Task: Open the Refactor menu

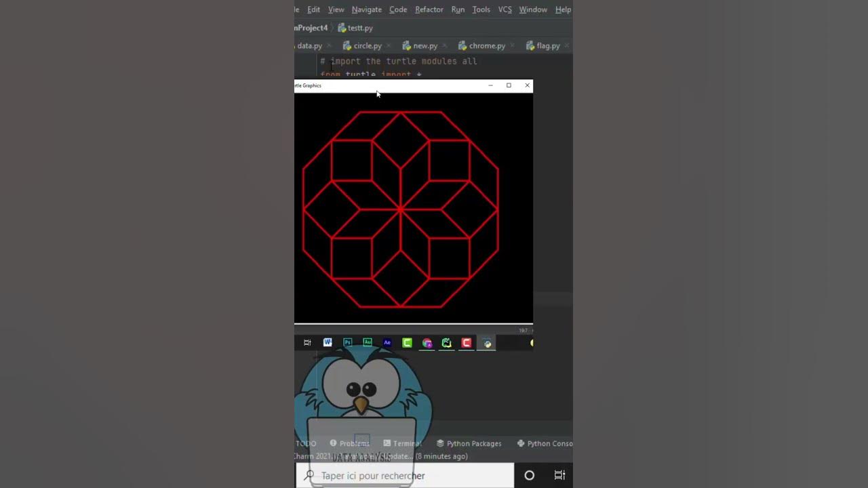Action: pyautogui.click(x=429, y=9)
